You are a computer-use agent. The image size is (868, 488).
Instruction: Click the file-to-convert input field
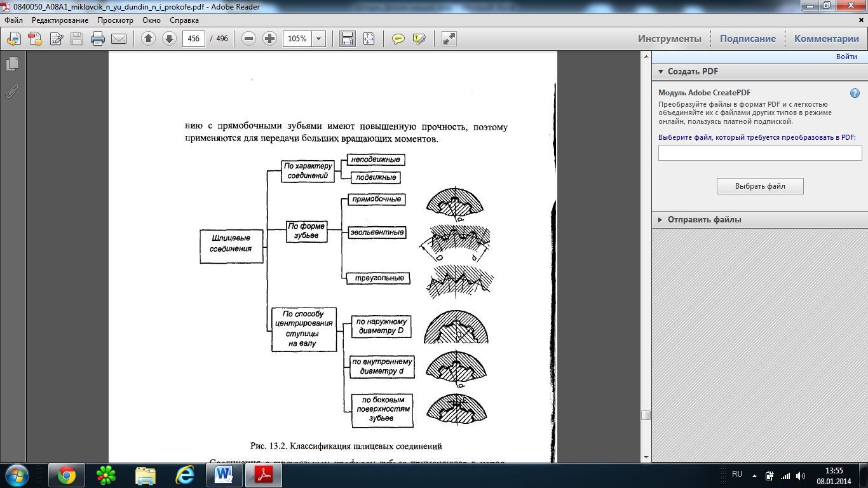click(760, 153)
